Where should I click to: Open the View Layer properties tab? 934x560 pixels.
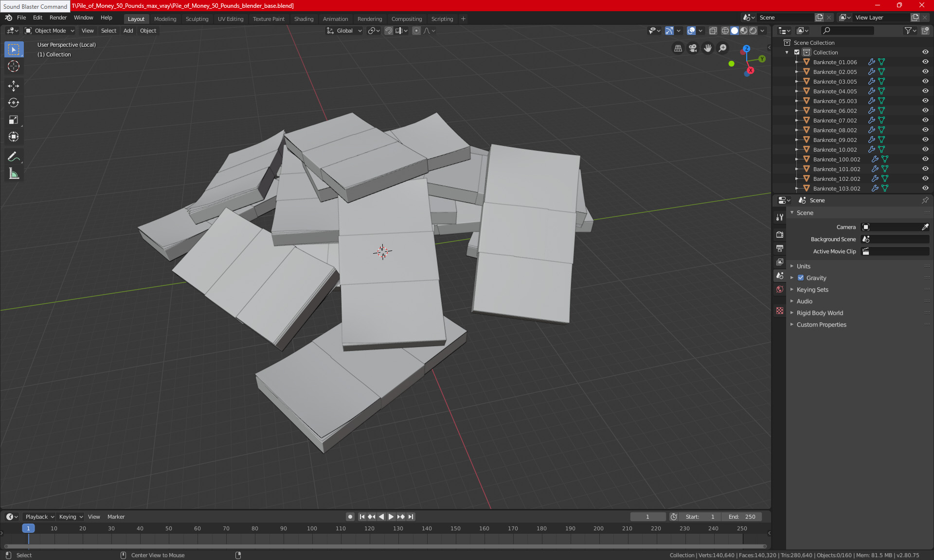(780, 262)
